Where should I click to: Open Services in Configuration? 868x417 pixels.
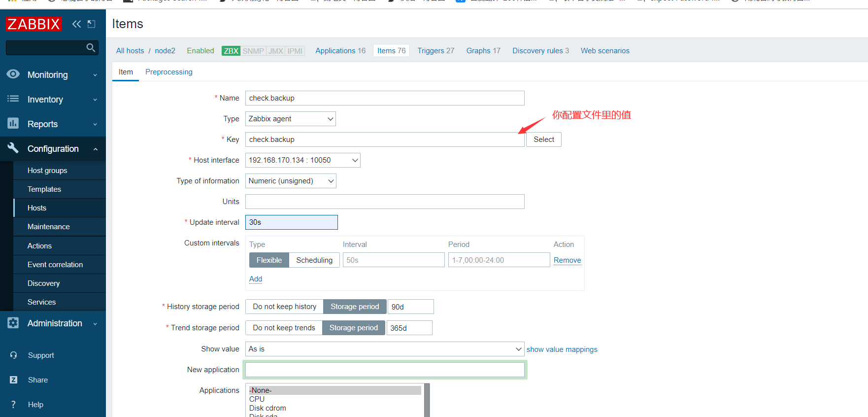click(60, 302)
